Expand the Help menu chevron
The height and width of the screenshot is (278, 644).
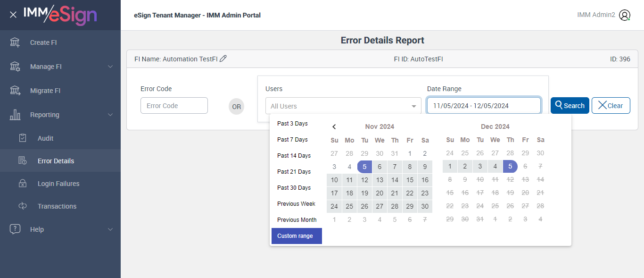(x=110, y=229)
